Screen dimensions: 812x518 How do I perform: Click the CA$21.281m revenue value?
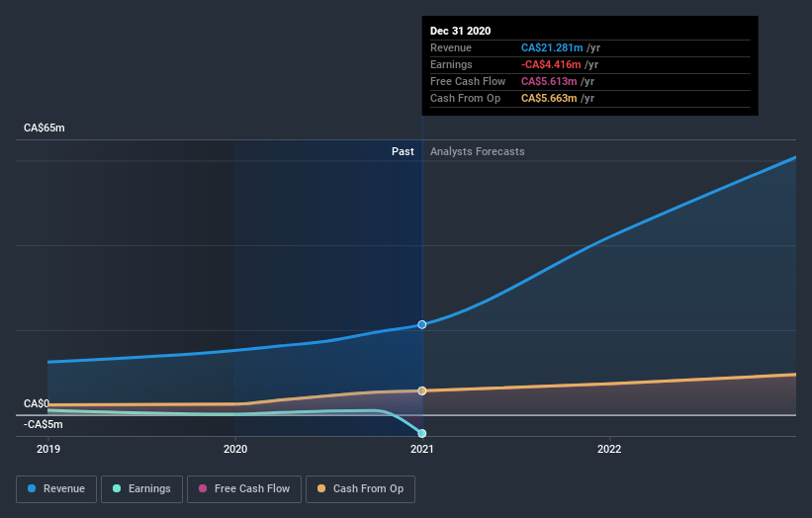pyautogui.click(x=552, y=47)
